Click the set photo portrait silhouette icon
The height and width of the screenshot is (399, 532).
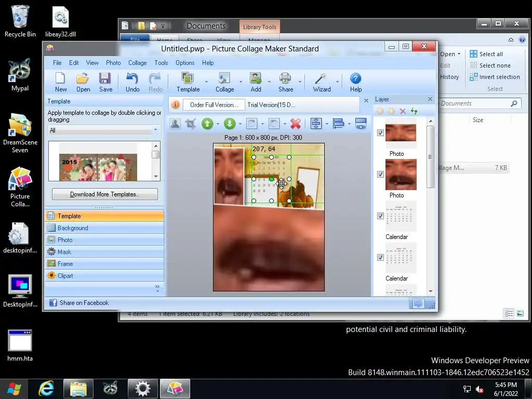click(x=175, y=124)
